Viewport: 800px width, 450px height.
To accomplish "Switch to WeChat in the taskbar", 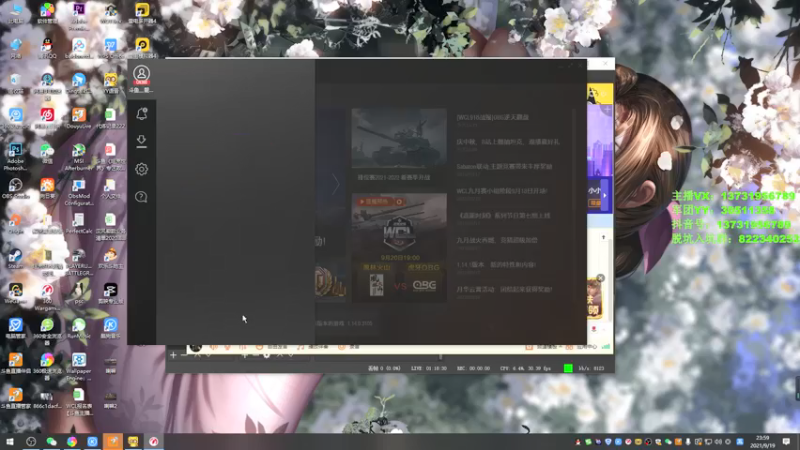I will (51, 441).
